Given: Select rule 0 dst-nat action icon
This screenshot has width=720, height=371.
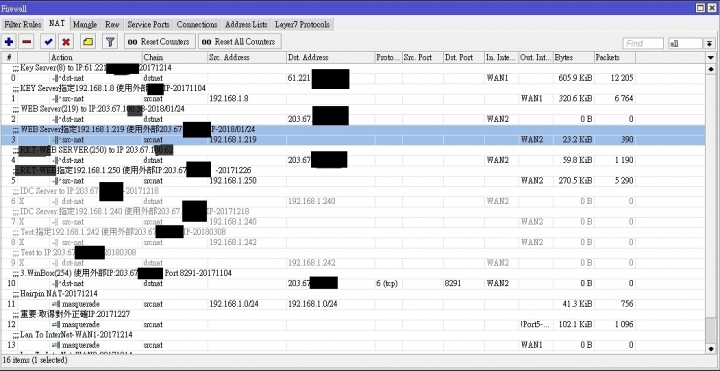Looking at the screenshot, I should [56, 79].
